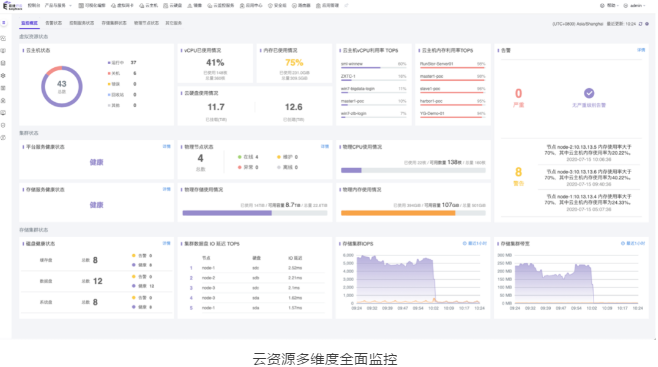Open the 安全组 shortcut in top bar

pyautogui.click(x=277, y=5)
